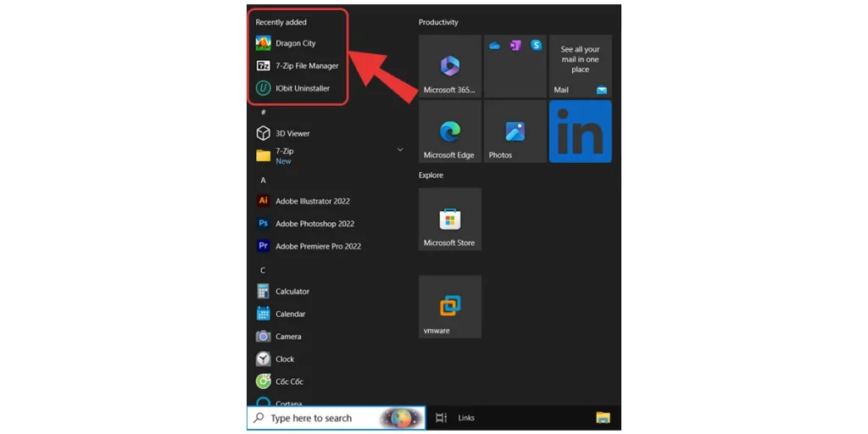868x434 pixels.
Task: Expand the 7-Zip folder chevron
Action: [x=400, y=150]
